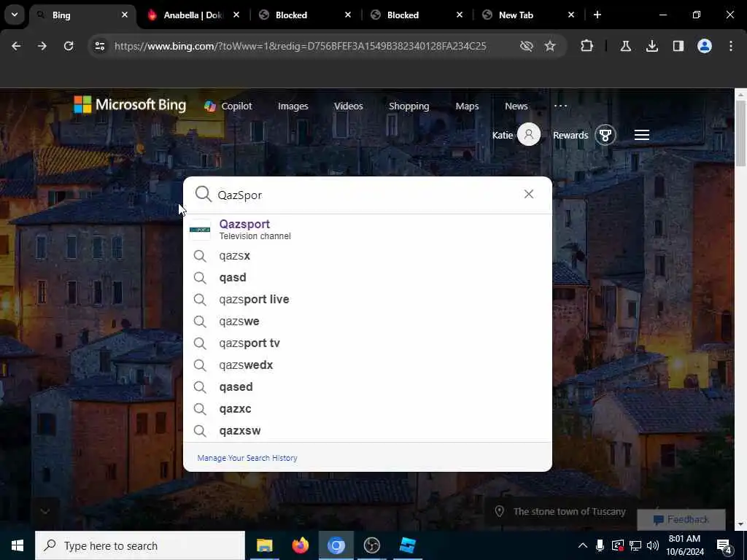
Task: Reload the Bing page
Action: click(x=69, y=46)
